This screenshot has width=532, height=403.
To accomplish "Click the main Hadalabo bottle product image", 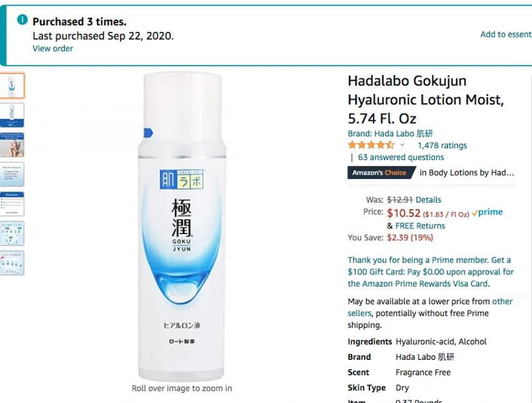I will (182, 227).
